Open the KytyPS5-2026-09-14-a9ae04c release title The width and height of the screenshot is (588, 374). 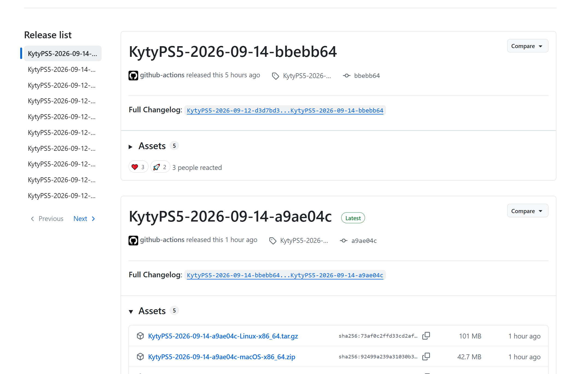(x=230, y=217)
